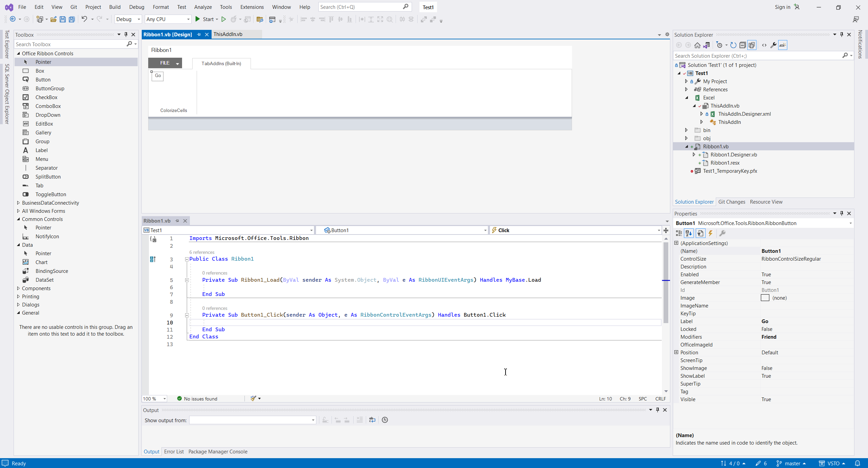Click Collapse All in Solution Explorer
The width and height of the screenshot is (868, 468).
point(743,45)
